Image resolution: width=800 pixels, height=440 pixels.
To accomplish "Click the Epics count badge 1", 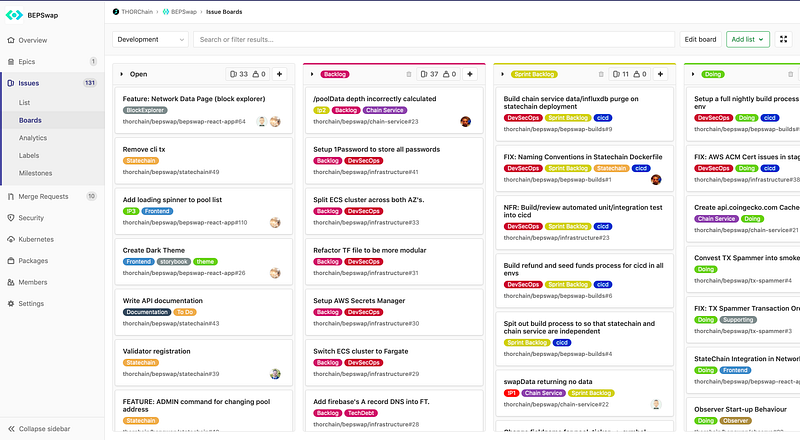I will 93,62.
